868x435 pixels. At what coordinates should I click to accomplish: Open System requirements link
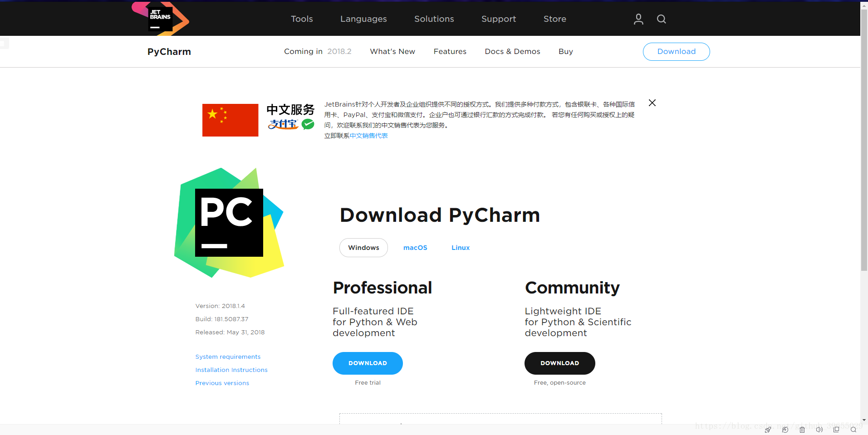(228, 357)
